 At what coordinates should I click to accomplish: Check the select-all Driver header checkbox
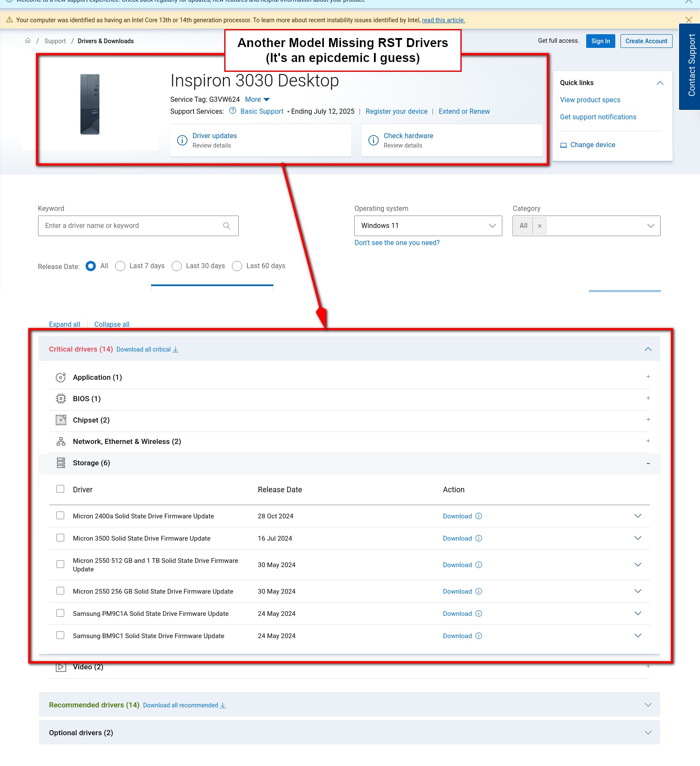click(x=60, y=489)
